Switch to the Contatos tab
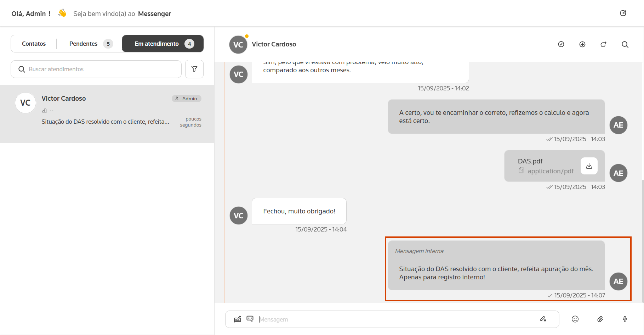Screen dimensions: 644x335 click(34, 44)
